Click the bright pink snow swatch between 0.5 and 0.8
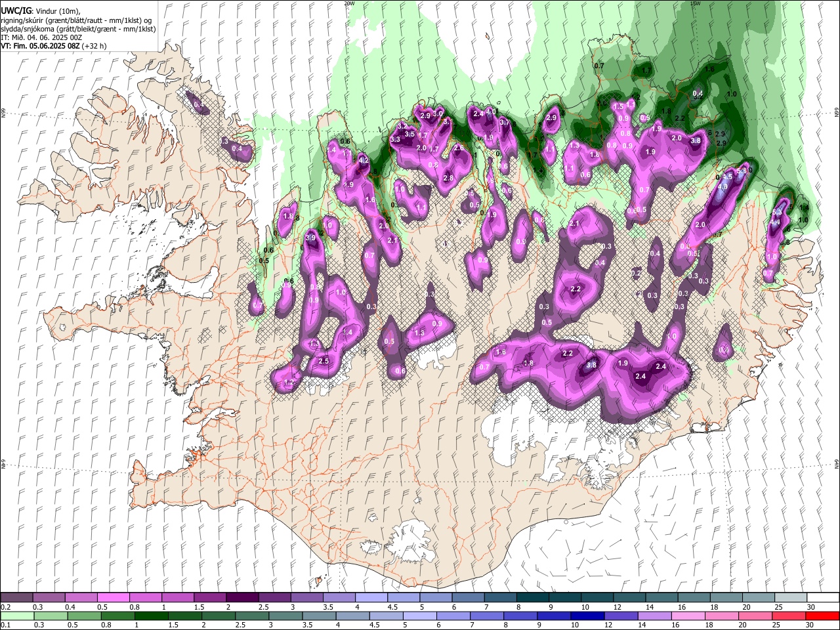Viewport: 840px width, 630px height. click(x=114, y=597)
